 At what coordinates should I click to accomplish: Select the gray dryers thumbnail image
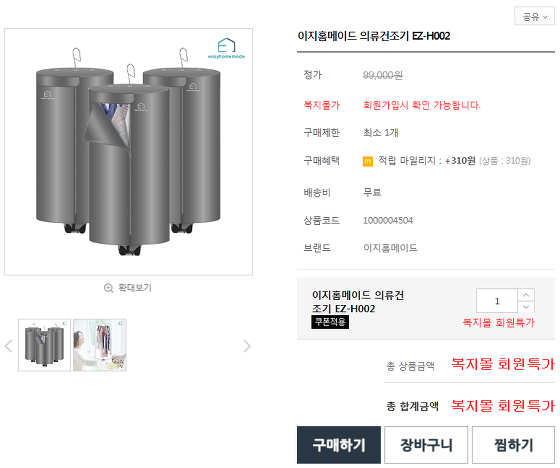(x=45, y=345)
